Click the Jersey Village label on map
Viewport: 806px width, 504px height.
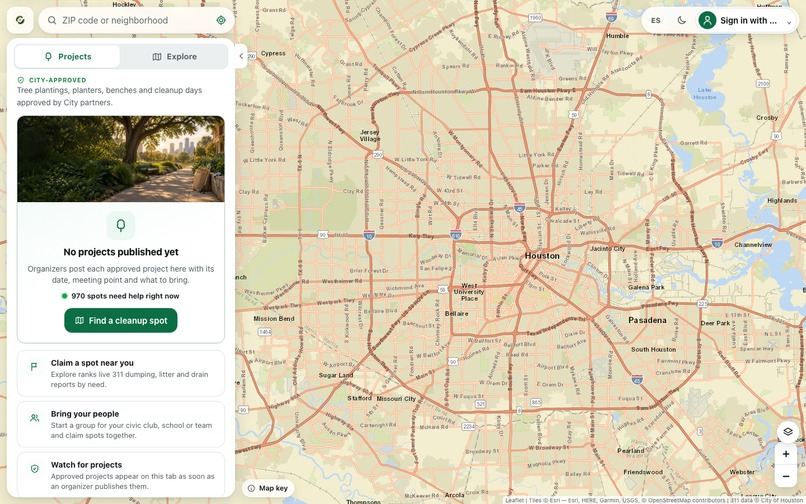[x=370, y=135]
